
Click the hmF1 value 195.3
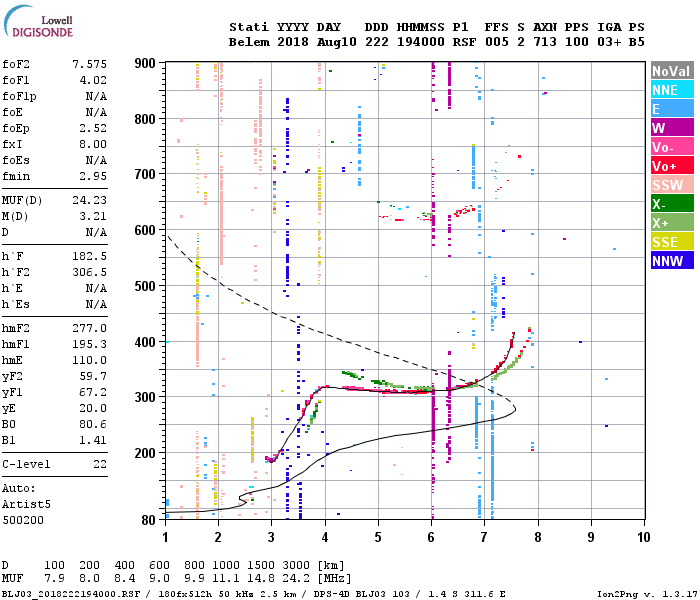(90, 345)
